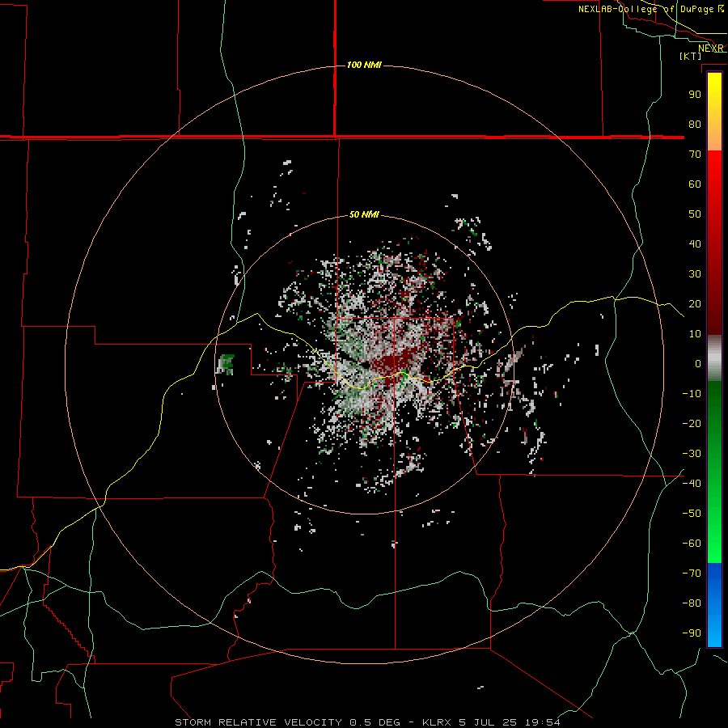This screenshot has width=728, height=728.
Task: Select the -30 value on velocity scale
Action: [x=692, y=454]
